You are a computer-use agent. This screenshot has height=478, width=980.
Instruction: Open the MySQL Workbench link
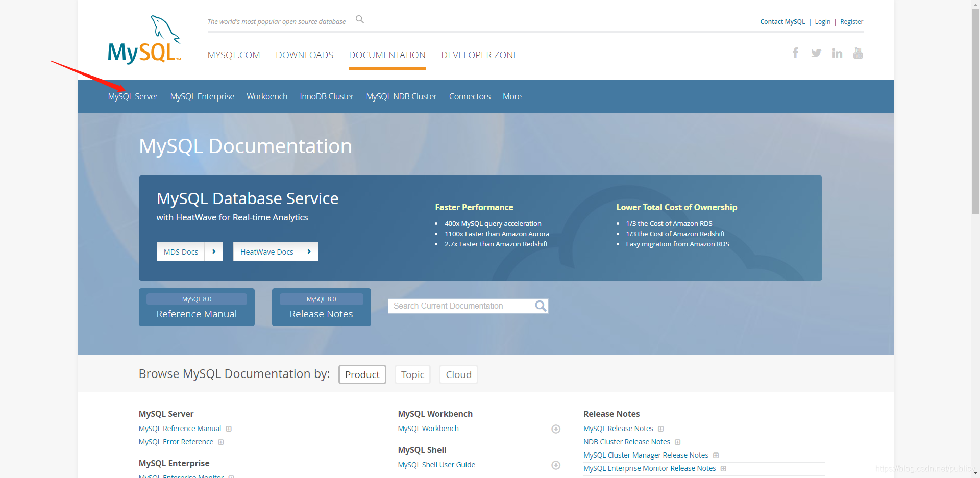(x=428, y=429)
